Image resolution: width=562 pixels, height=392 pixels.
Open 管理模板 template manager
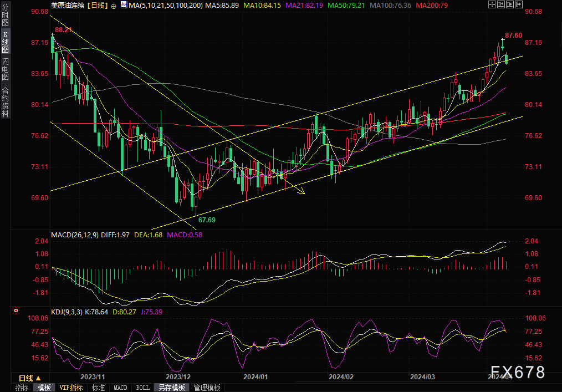tap(207, 388)
